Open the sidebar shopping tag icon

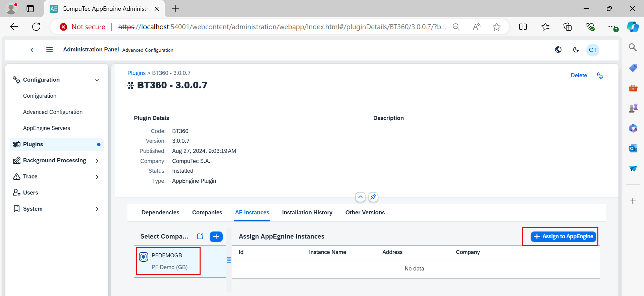[x=633, y=68]
